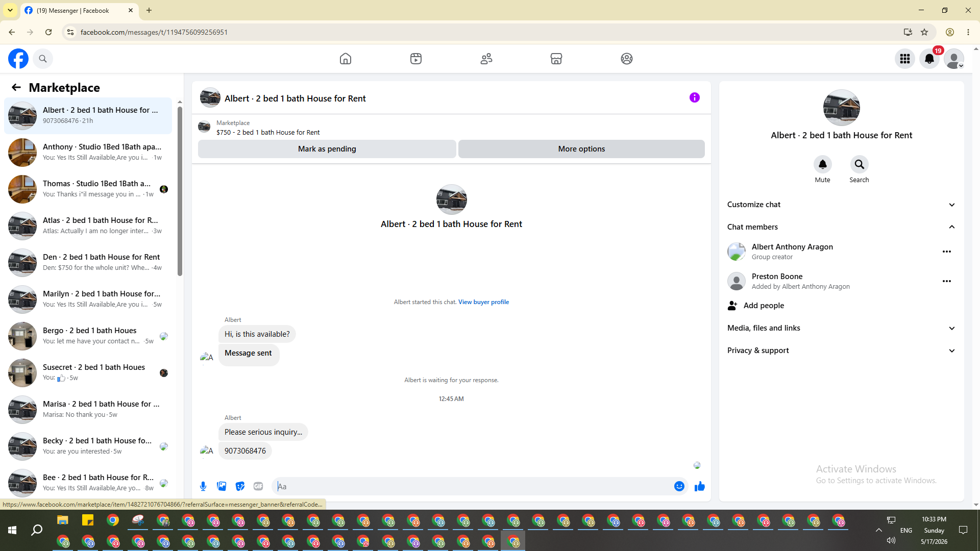Open the Facebook logo home link
The width and height of the screenshot is (980, 551).
coord(18,59)
